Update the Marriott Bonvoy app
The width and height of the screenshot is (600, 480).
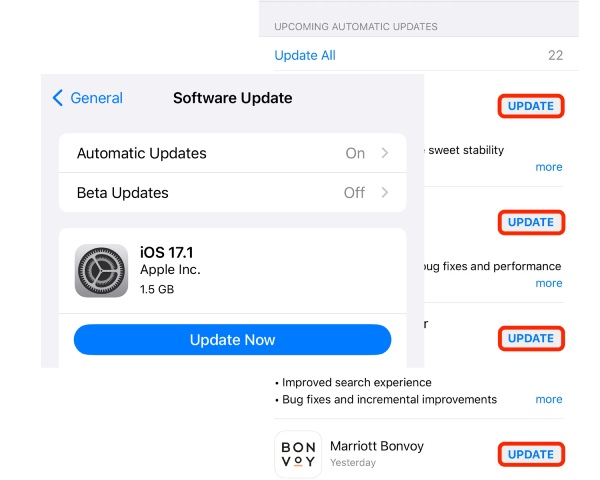coord(530,454)
